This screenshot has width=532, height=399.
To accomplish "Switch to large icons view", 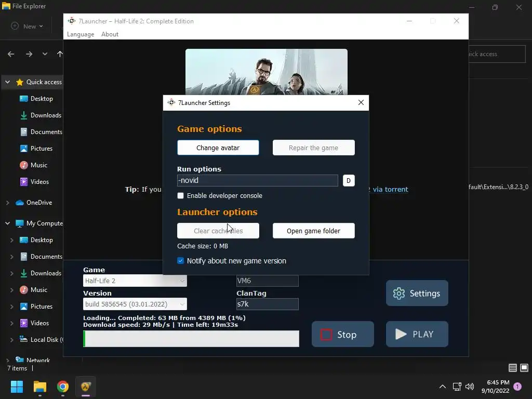I will [524, 368].
